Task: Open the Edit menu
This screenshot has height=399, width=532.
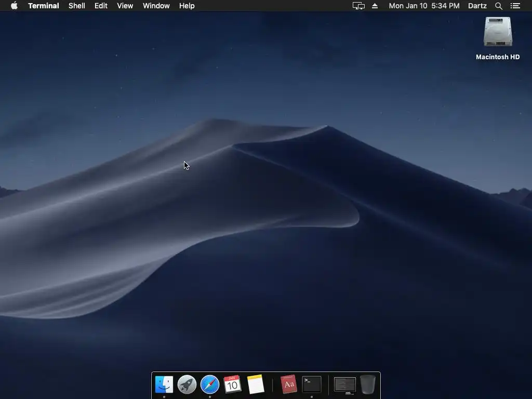Action: click(101, 6)
